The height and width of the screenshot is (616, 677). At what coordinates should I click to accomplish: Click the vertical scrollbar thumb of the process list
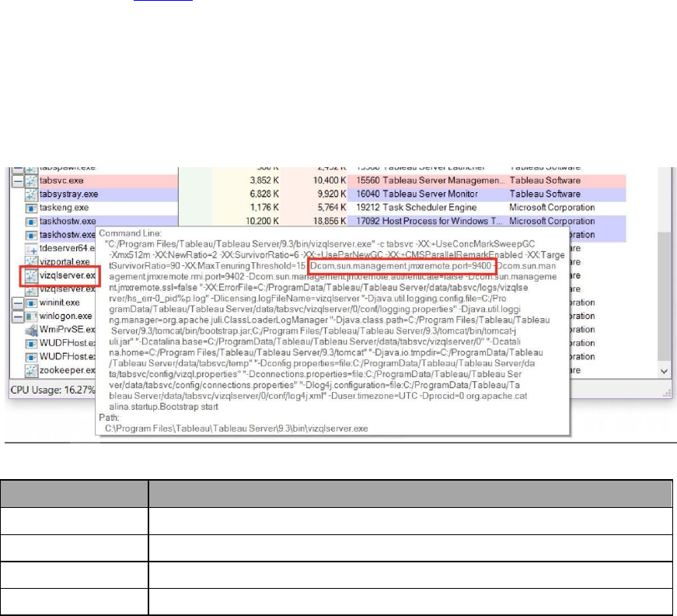664,296
